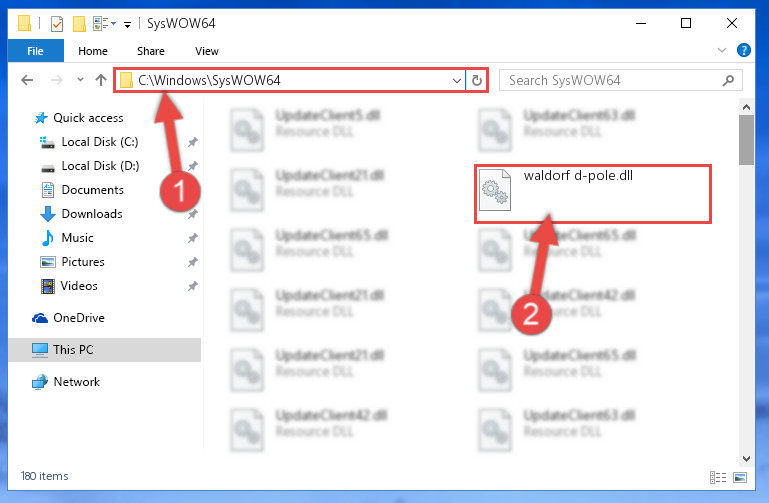Unpin Videos pin icon
This screenshot has height=503, width=769.
(193, 286)
